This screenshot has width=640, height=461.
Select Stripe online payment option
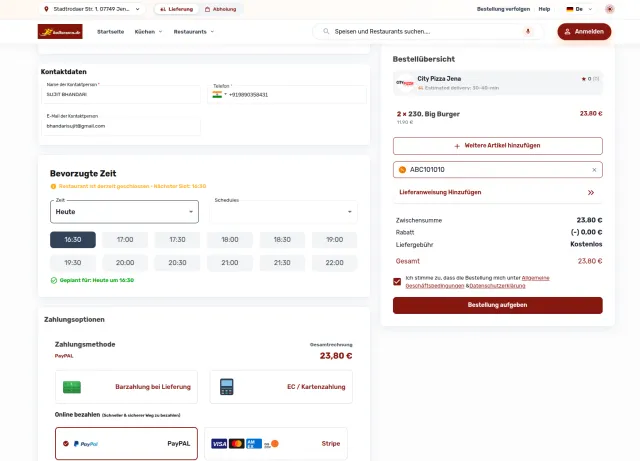(276, 443)
